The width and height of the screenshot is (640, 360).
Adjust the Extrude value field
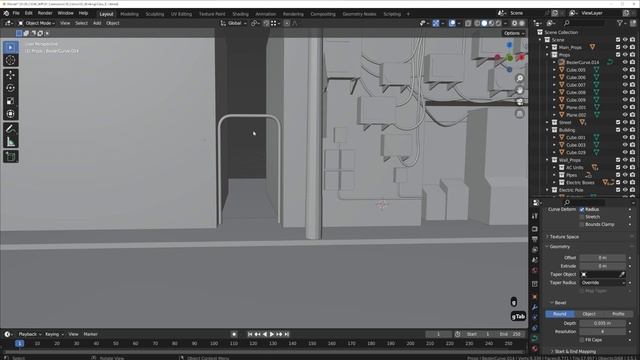point(602,266)
